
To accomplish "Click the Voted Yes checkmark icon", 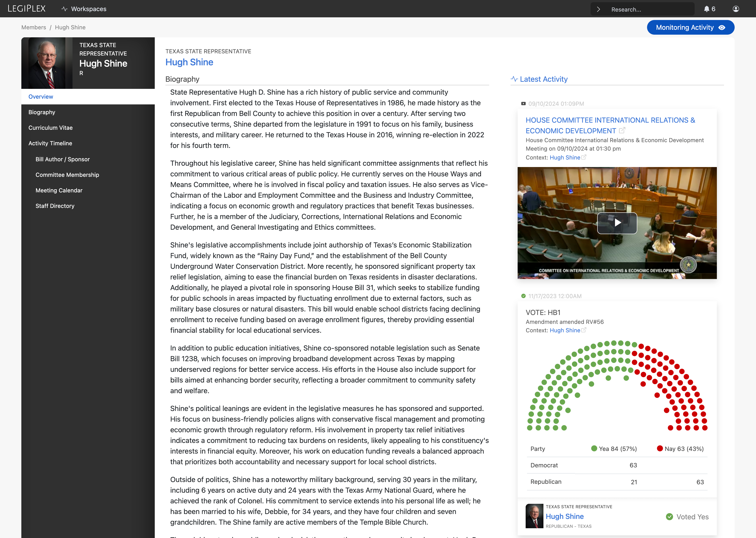I will (670, 516).
